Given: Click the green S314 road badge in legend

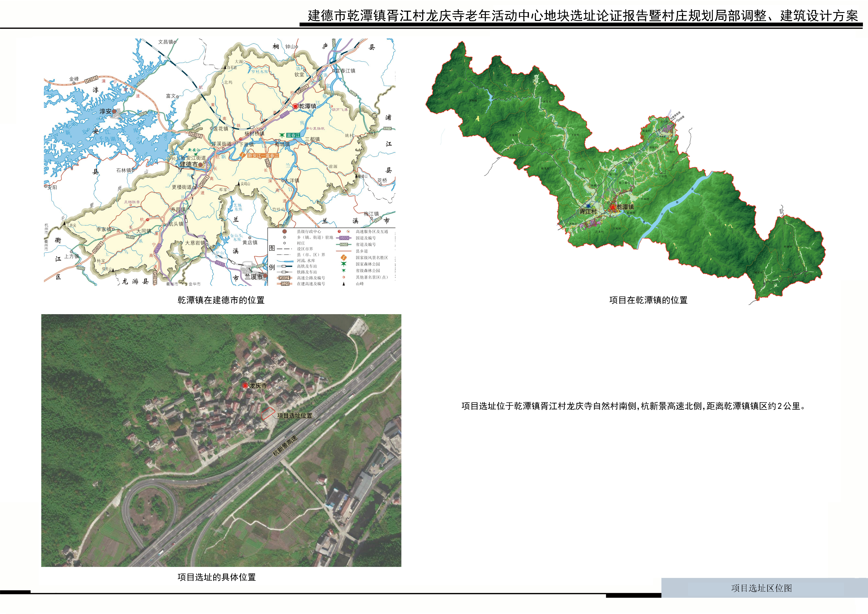Looking at the screenshot, I should click(x=344, y=245).
